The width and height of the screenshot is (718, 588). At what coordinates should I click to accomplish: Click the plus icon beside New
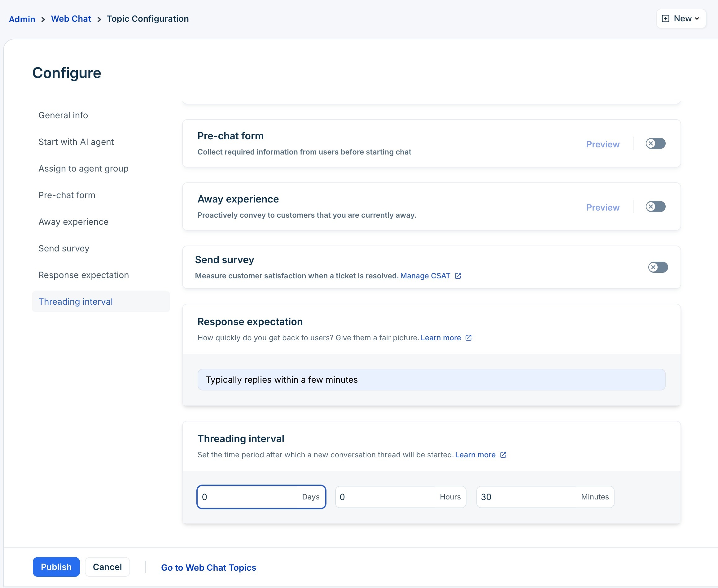(x=665, y=19)
